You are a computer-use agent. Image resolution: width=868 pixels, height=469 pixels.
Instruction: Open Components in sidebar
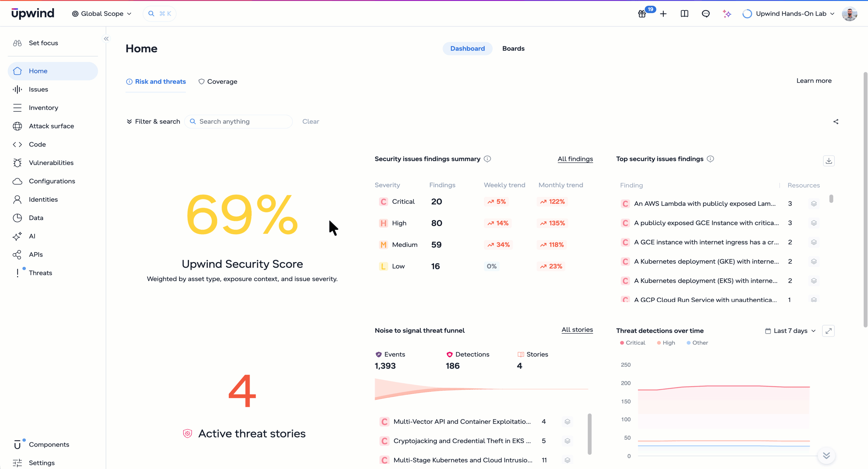[53, 444]
